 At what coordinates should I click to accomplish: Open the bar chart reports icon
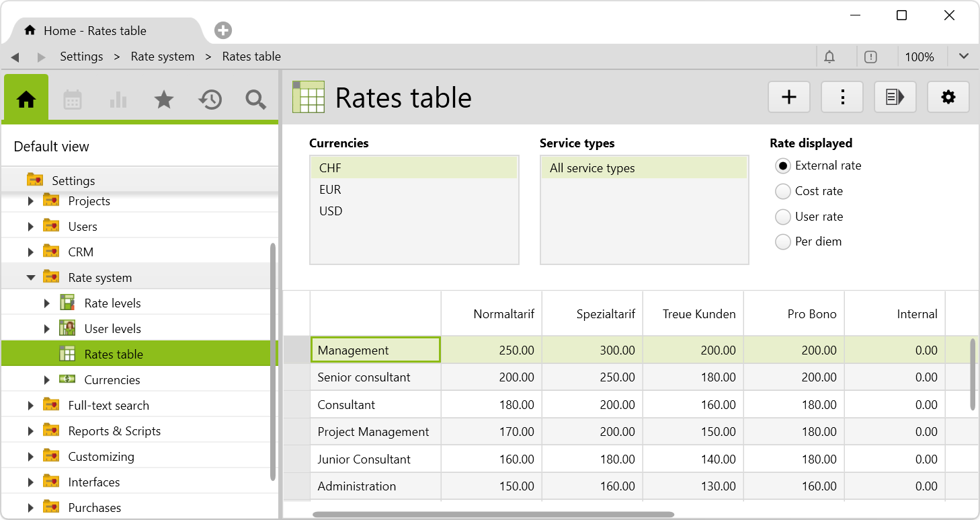pyautogui.click(x=118, y=100)
